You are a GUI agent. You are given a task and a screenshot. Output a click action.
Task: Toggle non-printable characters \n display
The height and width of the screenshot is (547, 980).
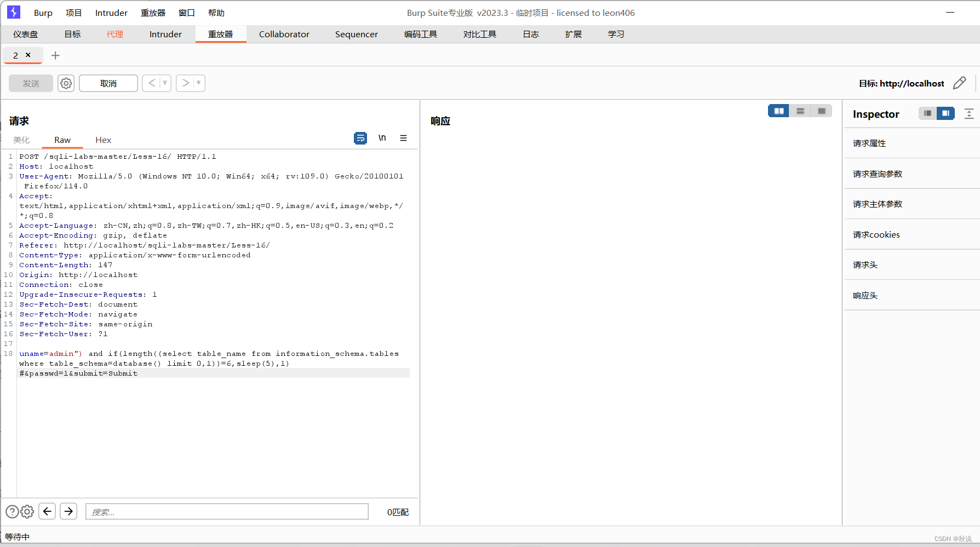click(382, 138)
